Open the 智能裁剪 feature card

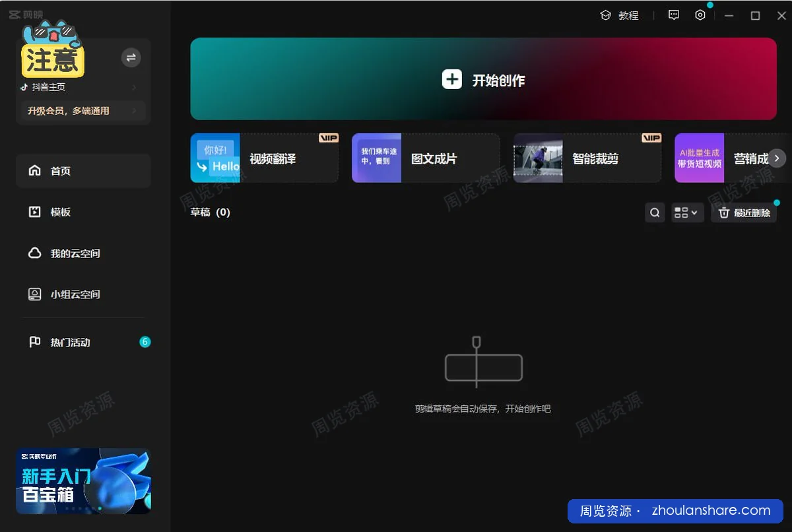(587, 158)
